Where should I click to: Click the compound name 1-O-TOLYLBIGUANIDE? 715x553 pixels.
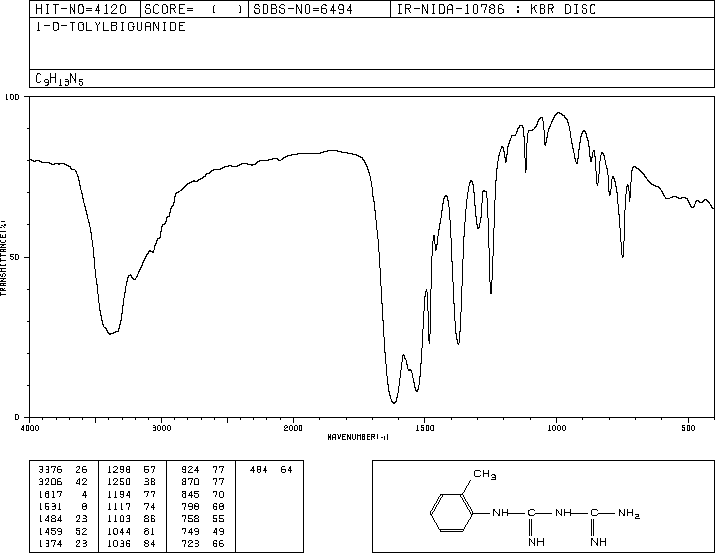(x=110, y=27)
